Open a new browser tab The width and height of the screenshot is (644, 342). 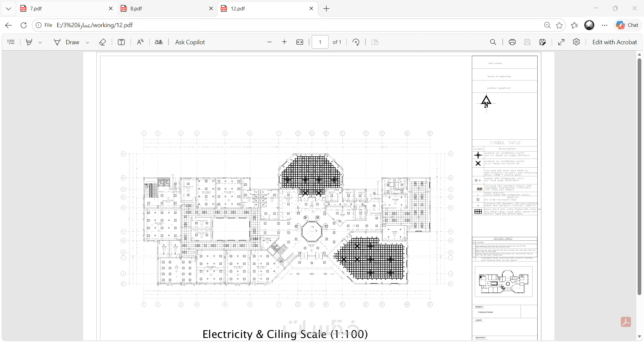(x=326, y=9)
